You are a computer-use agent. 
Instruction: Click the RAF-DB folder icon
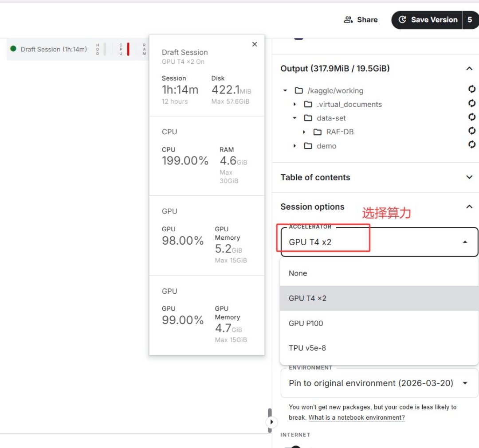pyautogui.click(x=318, y=132)
